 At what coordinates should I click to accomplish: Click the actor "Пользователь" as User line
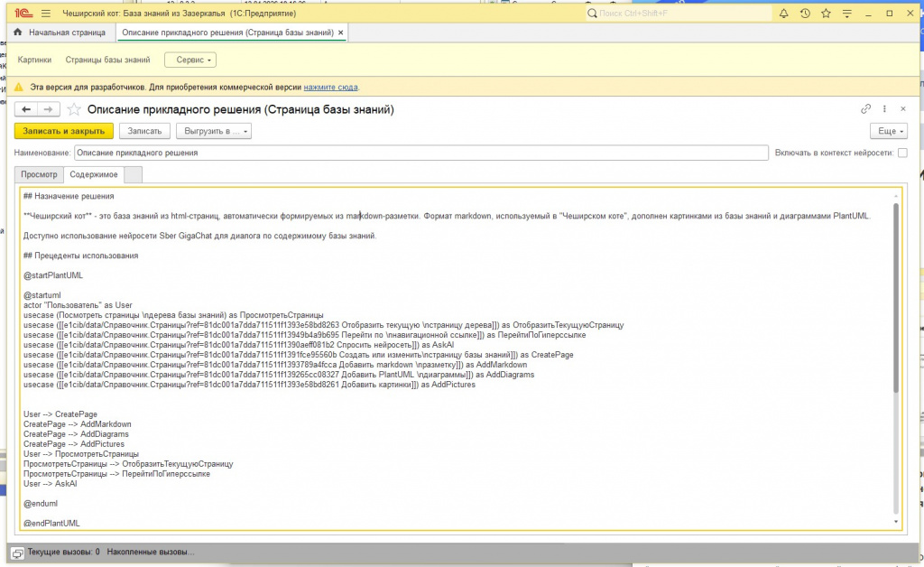(78, 305)
